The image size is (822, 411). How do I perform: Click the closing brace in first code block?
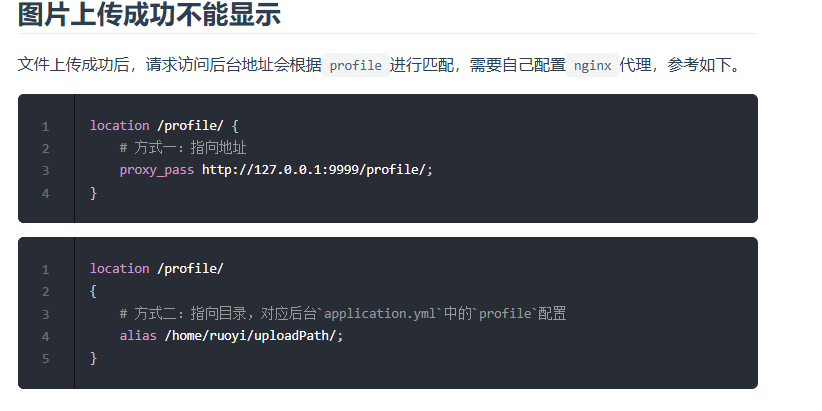93,193
